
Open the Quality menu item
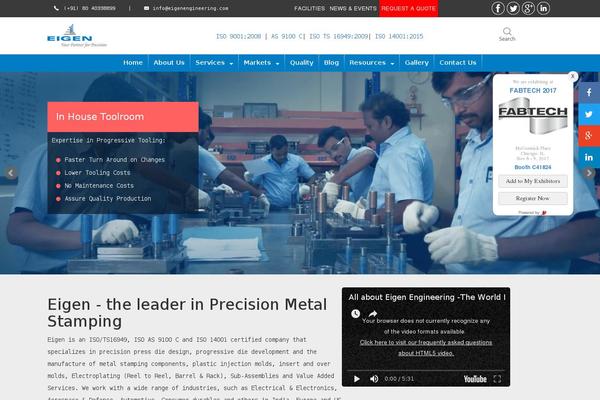click(x=302, y=63)
